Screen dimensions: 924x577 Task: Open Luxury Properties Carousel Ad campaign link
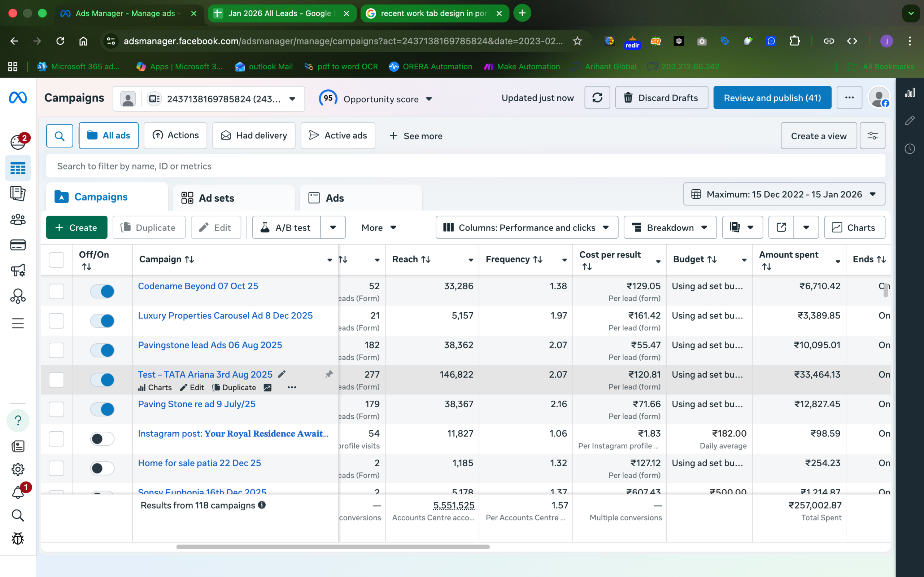click(x=225, y=316)
